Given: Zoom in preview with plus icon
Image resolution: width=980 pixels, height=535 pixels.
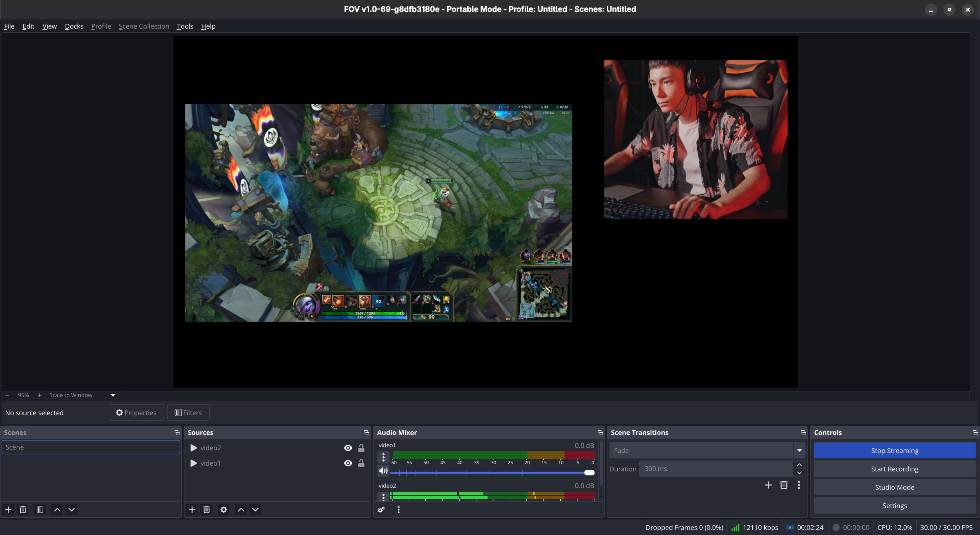Looking at the screenshot, I should [x=40, y=395].
